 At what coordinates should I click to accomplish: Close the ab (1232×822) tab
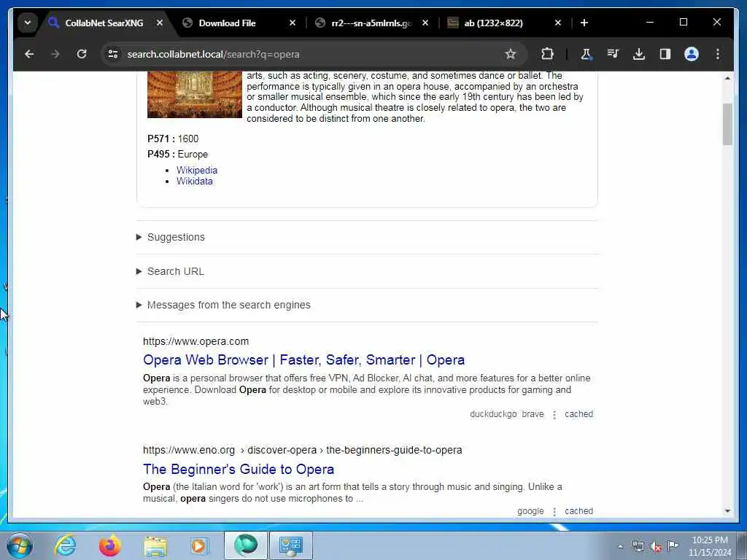point(558,23)
